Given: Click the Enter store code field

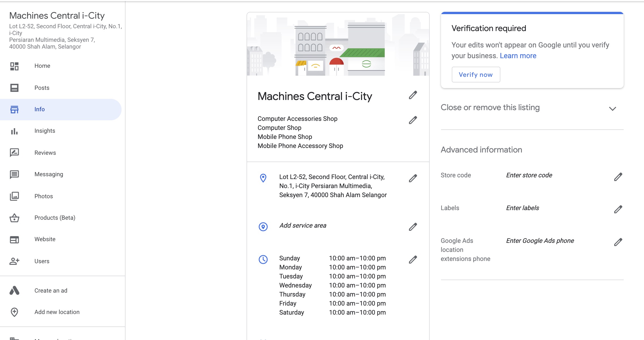Looking at the screenshot, I should [529, 175].
